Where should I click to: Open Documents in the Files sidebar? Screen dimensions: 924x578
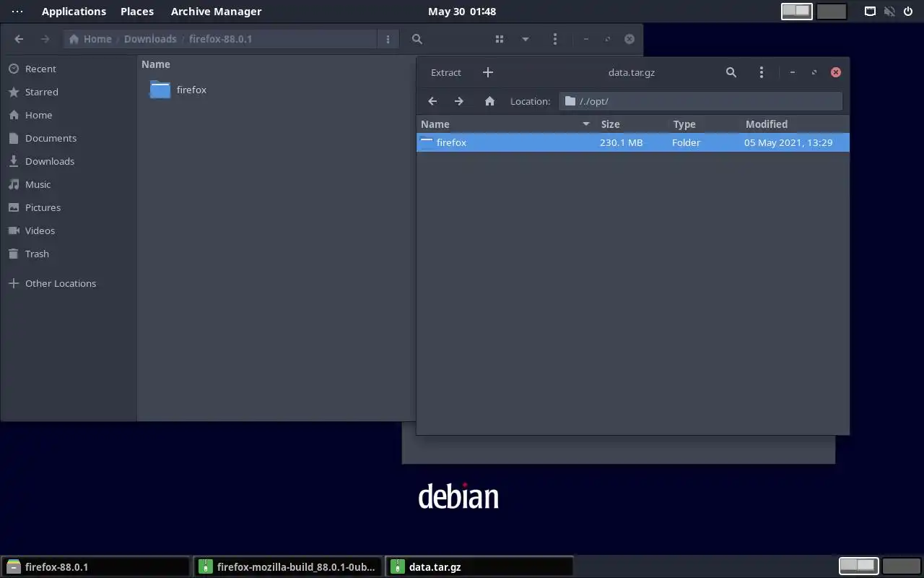(69, 138)
